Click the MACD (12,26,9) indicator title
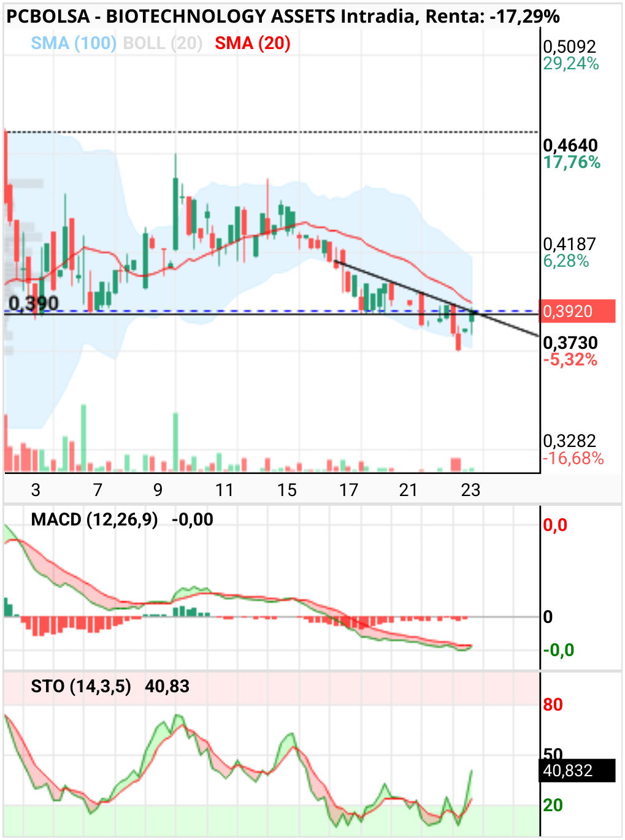 (x=94, y=520)
